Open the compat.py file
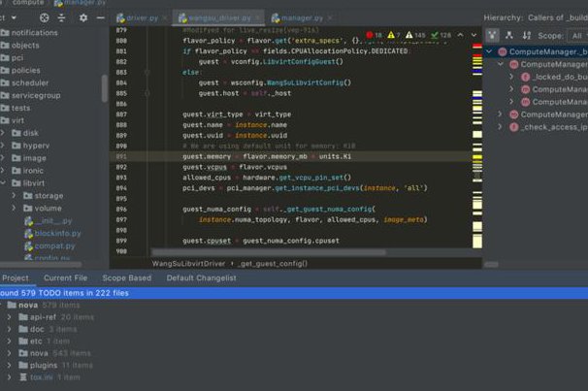This screenshot has width=588, height=391. point(49,245)
